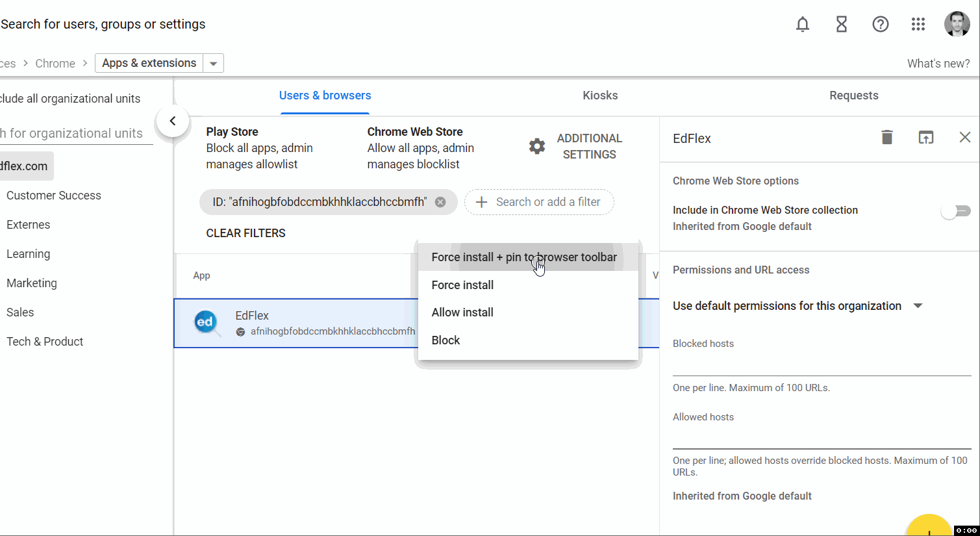The width and height of the screenshot is (980, 536).
Task: Open the notifications bell
Action: point(803,25)
